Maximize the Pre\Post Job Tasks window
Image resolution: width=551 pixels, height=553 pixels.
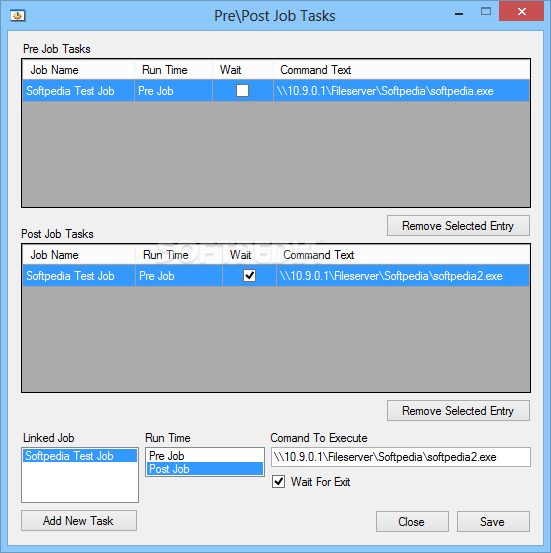click(486, 12)
